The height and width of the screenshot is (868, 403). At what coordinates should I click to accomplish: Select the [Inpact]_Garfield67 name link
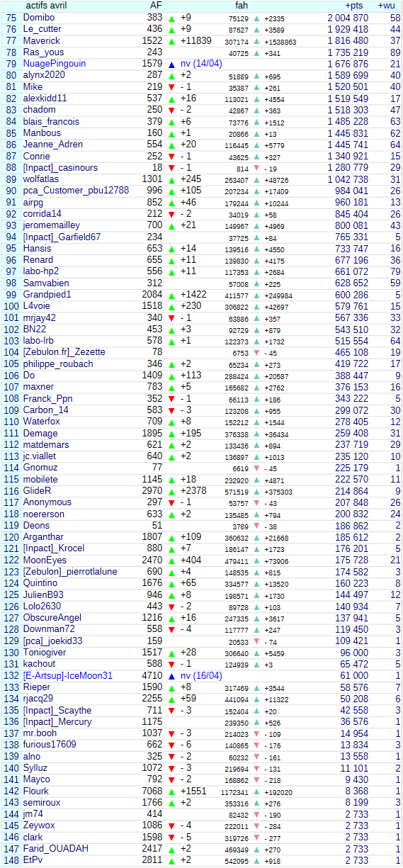pyautogui.click(x=62, y=237)
